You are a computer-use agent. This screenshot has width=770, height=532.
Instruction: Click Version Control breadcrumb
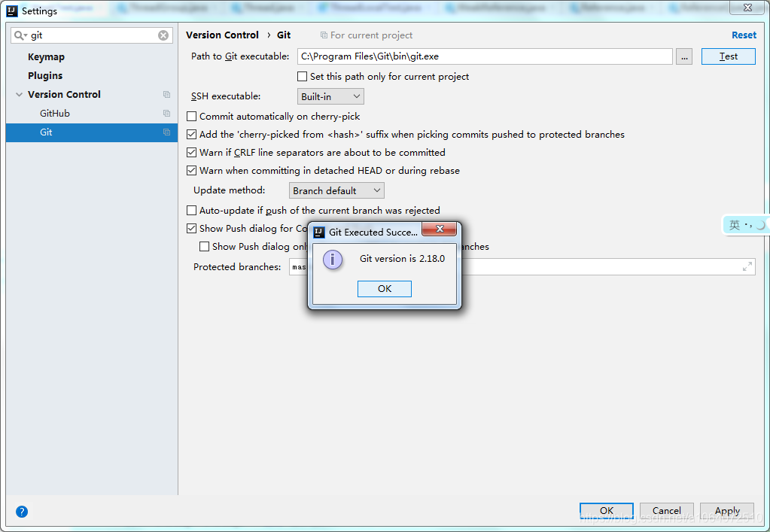[222, 35]
